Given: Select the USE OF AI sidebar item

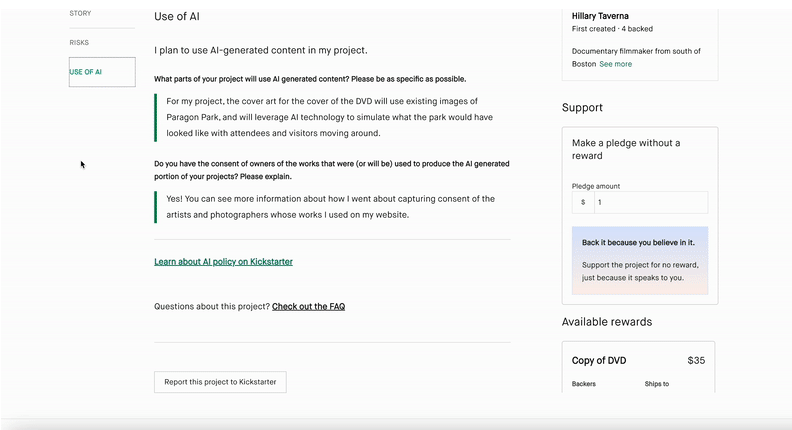Looking at the screenshot, I should 86,72.
